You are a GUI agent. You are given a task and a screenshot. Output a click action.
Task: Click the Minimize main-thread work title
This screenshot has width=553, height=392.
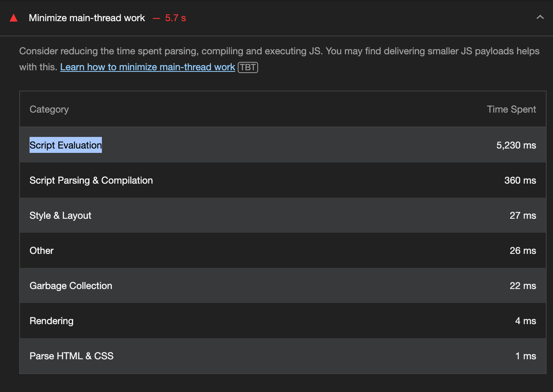pos(87,18)
